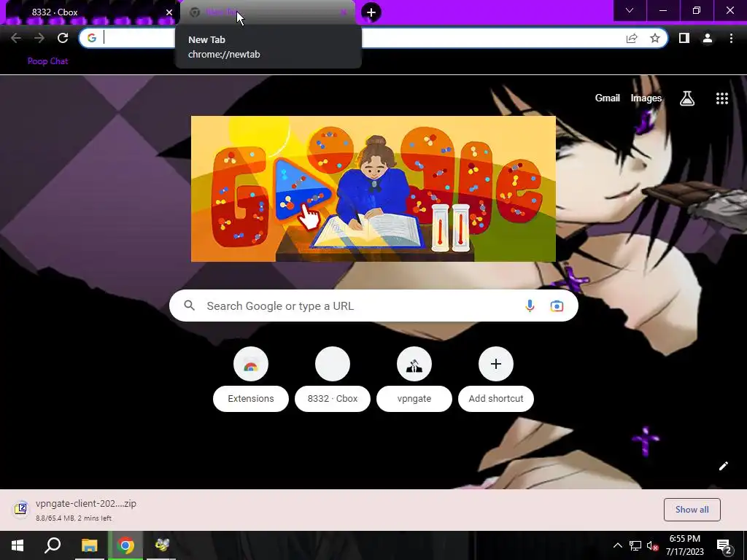
Task: Close the 8332 · Cbox tab
Action: coord(169,12)
